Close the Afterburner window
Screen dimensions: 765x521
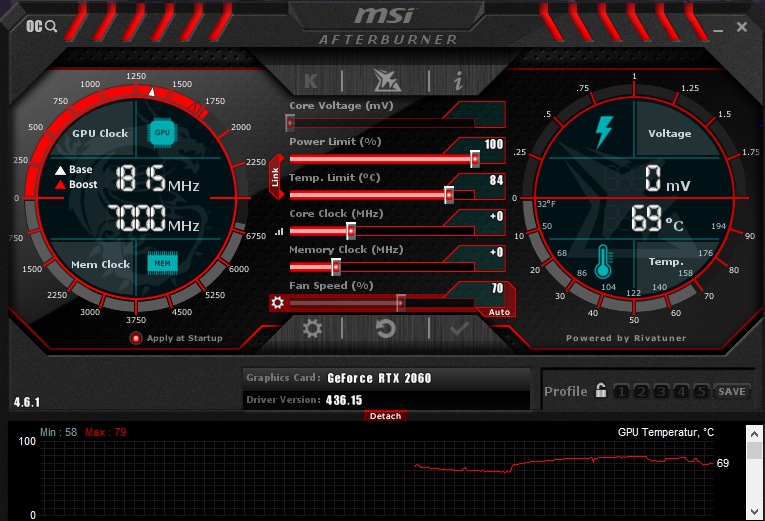(x=742, y=27)
